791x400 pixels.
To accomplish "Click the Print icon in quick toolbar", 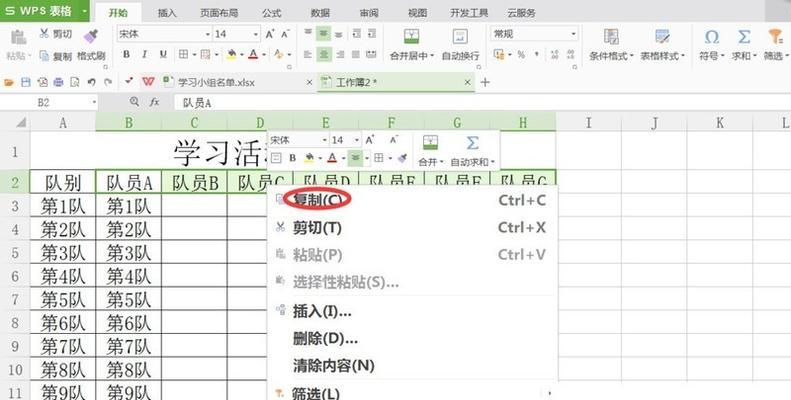I will click(x=59, y=82).
